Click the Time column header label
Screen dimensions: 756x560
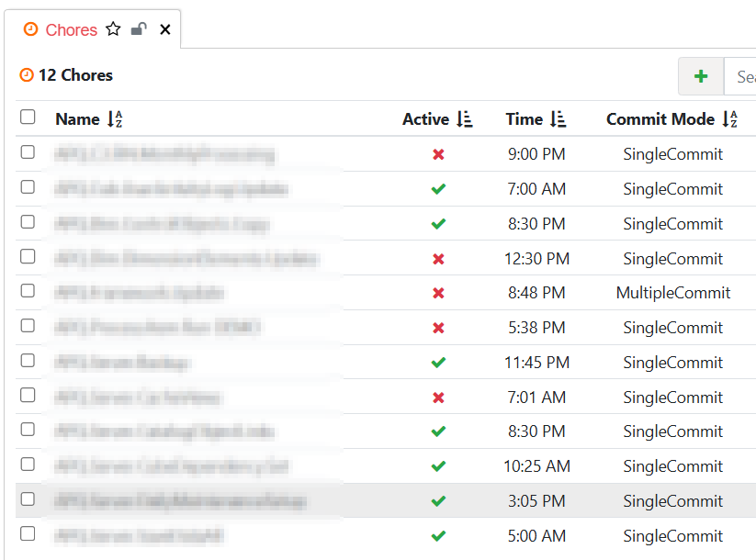[x=525, y=119]
